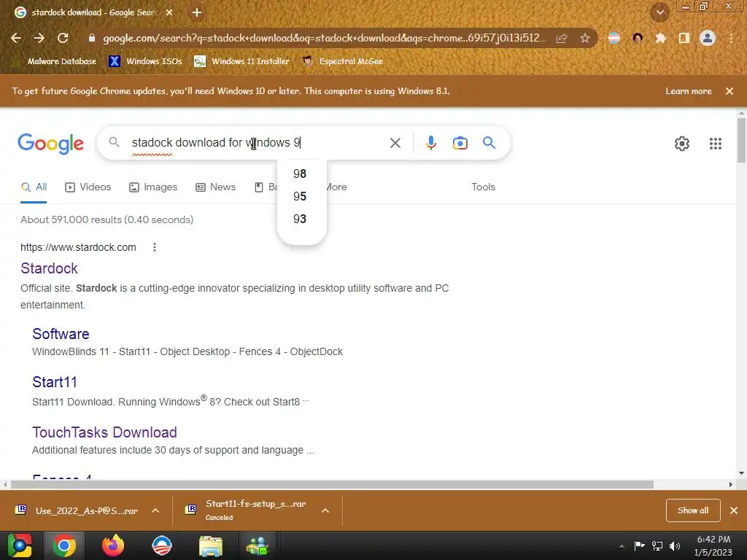
Task: Start a voice search with microphone
Action: click(x=430, y=143)
